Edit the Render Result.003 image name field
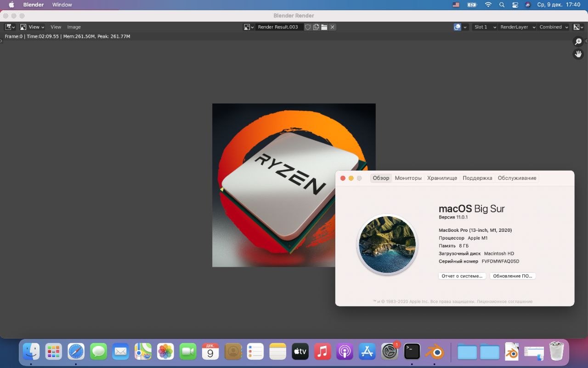The height and width of the screenshot is (368, 588). (x=279, y=27)
